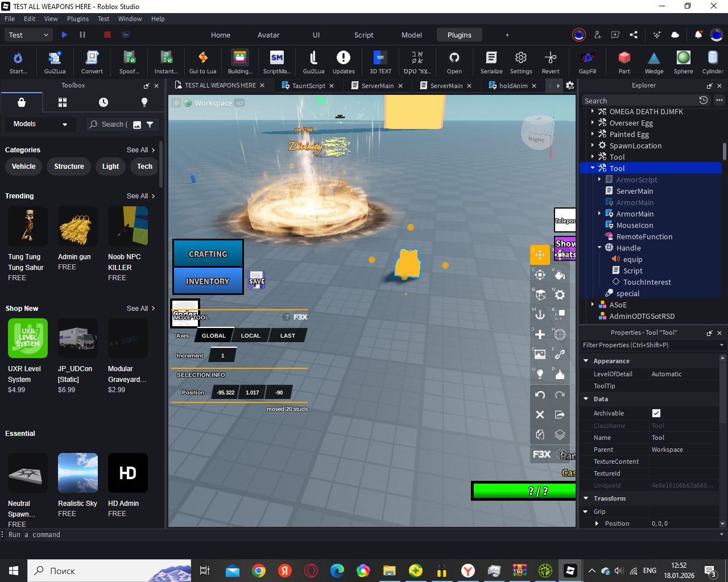Expand the ArmorScript tree item
The height and width of the screenshot is (582, 728).
[x=599, y=180]
